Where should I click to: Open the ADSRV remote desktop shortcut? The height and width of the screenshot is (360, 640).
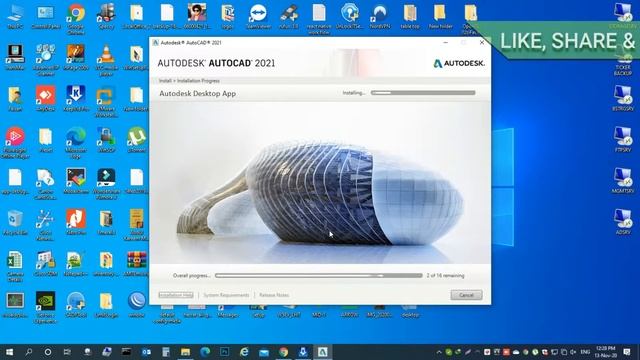(623, 222)
